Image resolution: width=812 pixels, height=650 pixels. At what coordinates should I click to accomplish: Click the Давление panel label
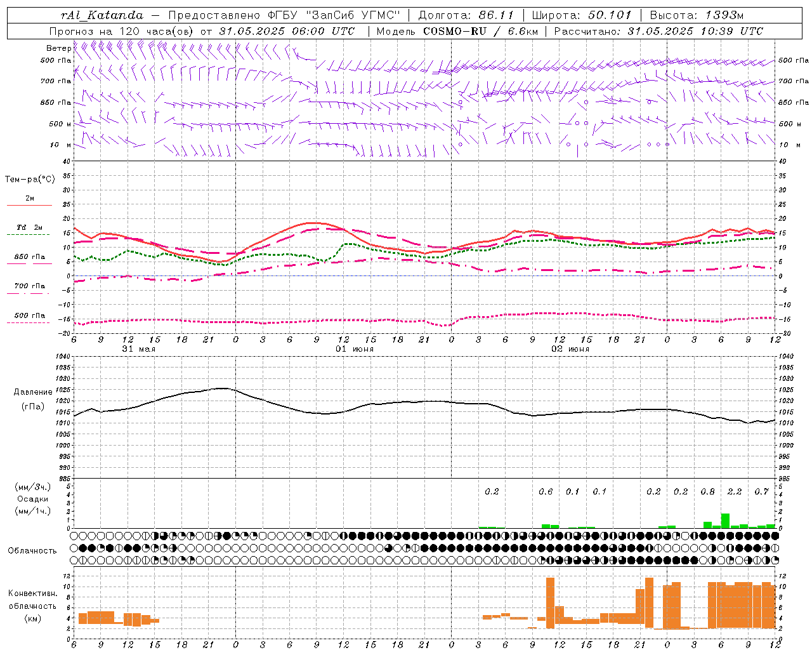(33, 392)
